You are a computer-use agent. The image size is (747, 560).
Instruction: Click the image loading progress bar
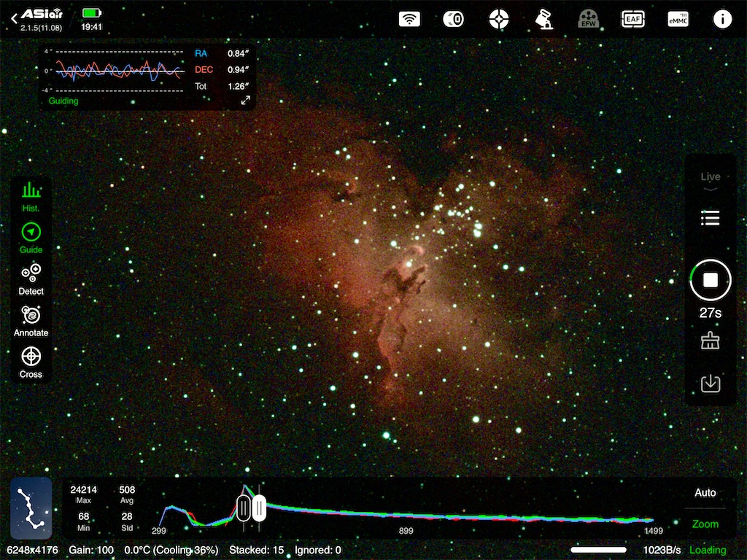point(598,550)
